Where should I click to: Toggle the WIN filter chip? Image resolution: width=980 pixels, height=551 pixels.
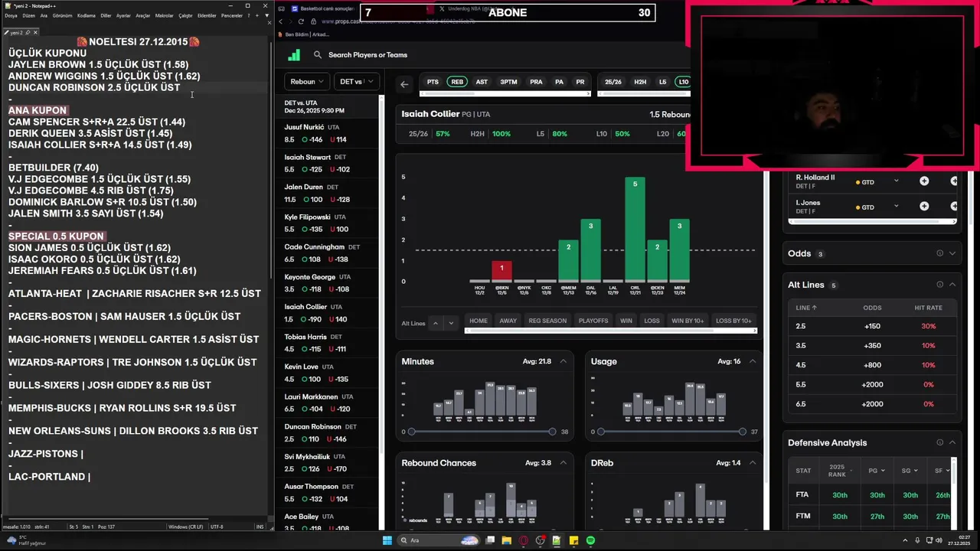[626, 321]
